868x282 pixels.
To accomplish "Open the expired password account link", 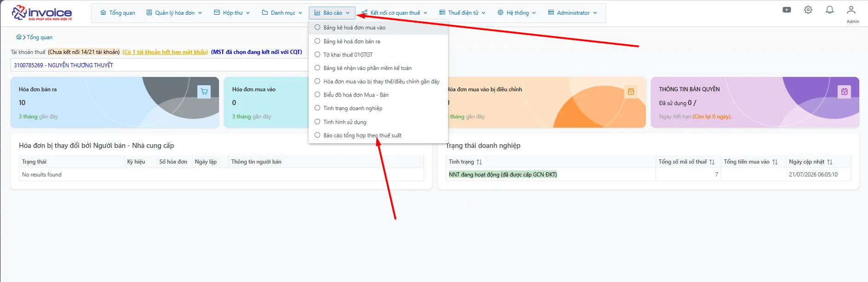I will pos(165,52).
